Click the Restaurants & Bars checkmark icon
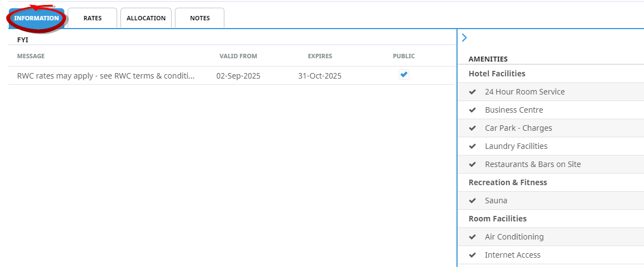 tap(472, 164)
